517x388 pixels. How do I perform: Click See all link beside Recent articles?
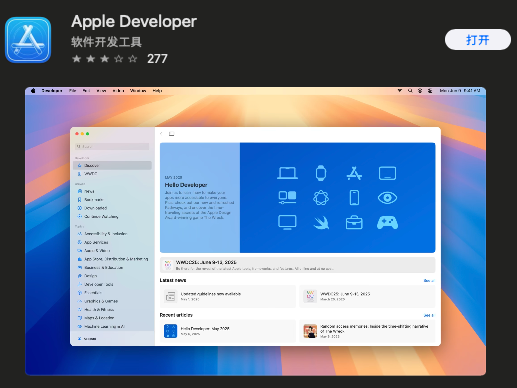[429, 315]
